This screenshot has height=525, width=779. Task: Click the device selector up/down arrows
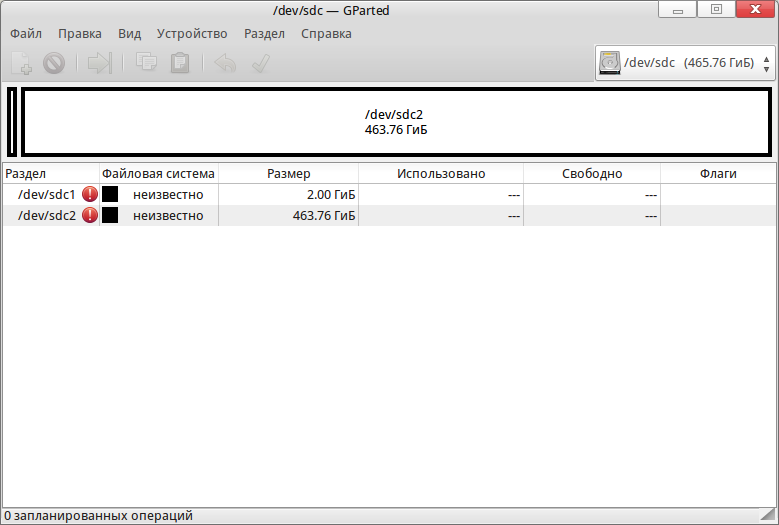click(767, 64)
